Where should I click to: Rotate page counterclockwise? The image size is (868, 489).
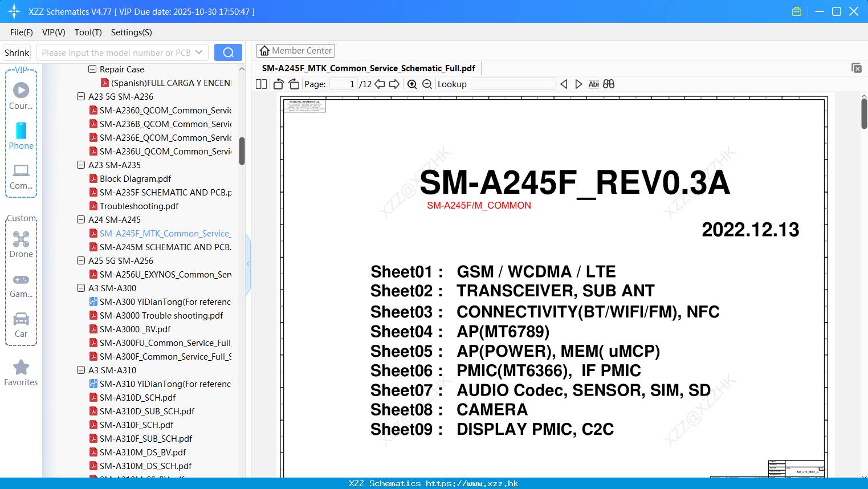278,84
